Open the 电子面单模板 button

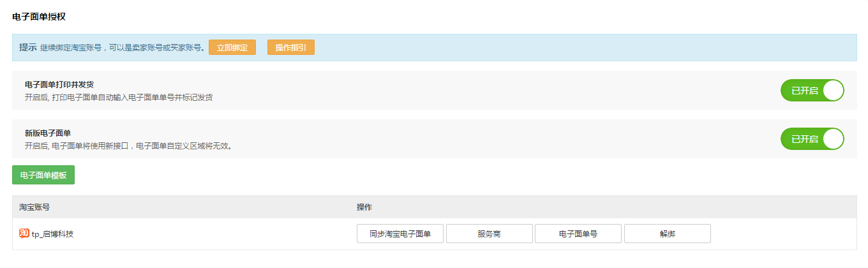[43, 175]
